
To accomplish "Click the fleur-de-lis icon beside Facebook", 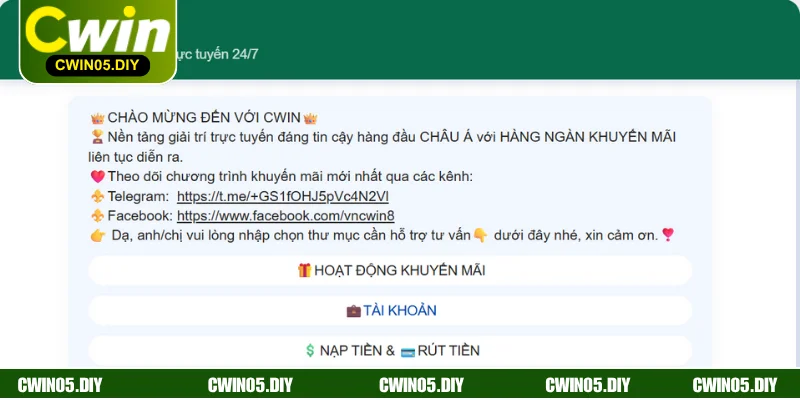I will click(97, 216).
